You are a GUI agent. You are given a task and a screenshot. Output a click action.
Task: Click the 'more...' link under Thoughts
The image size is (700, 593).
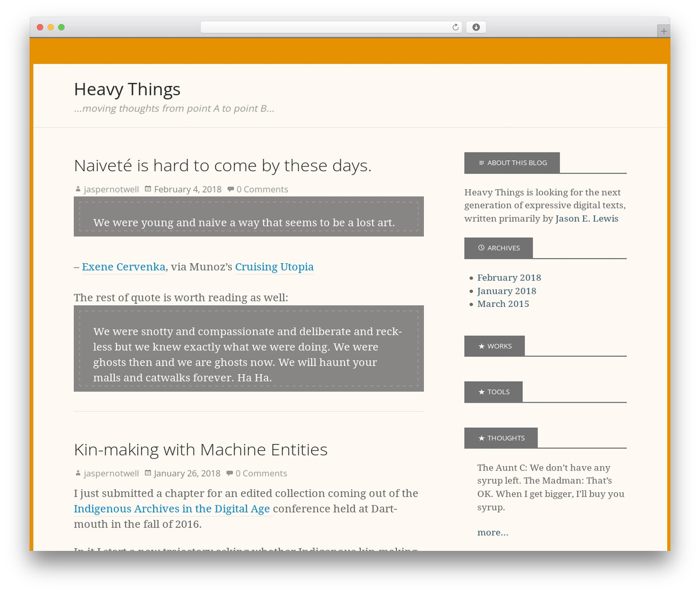493,532
